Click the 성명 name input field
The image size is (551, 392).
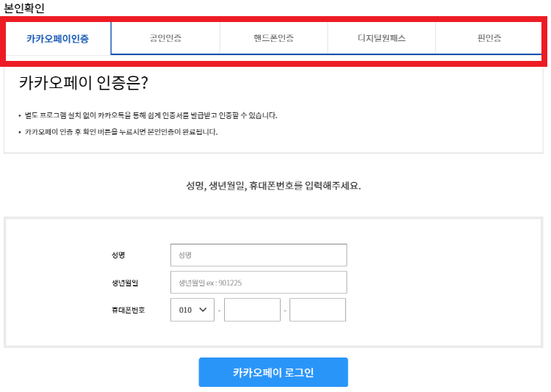tap(259, 255)
